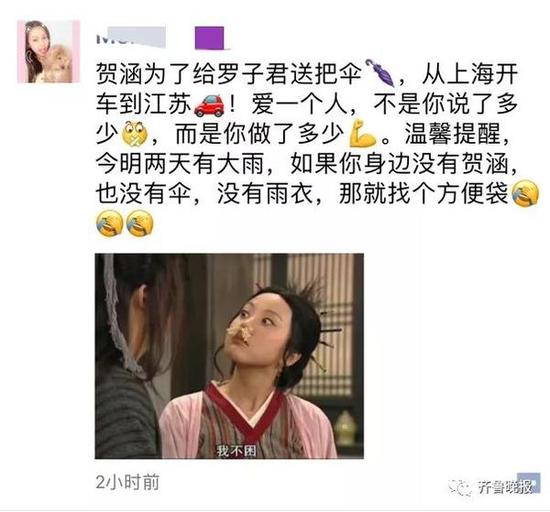
Task: Click the 2小时前 timestamp
Action: pos(128,482)
